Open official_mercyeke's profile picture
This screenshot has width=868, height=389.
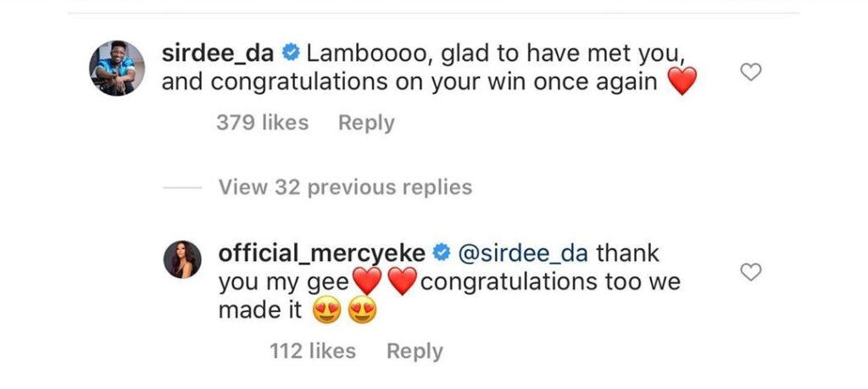[x=182, y=259]
